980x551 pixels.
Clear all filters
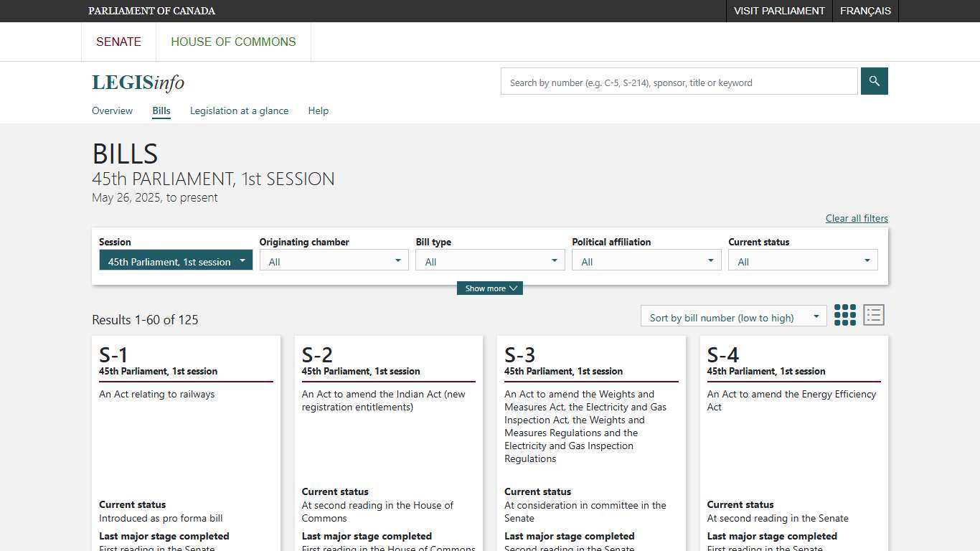point(856,218)
